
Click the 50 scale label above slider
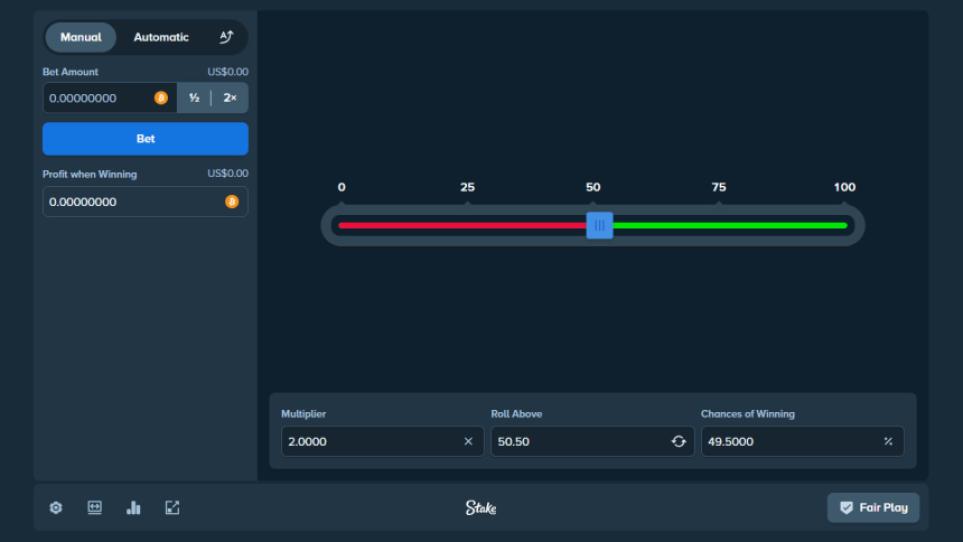coord(593,187)
